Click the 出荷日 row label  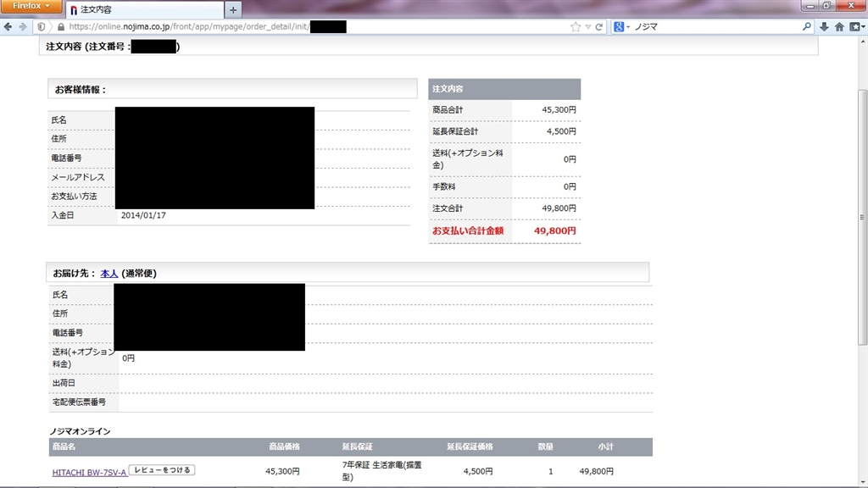click(64, 383)
